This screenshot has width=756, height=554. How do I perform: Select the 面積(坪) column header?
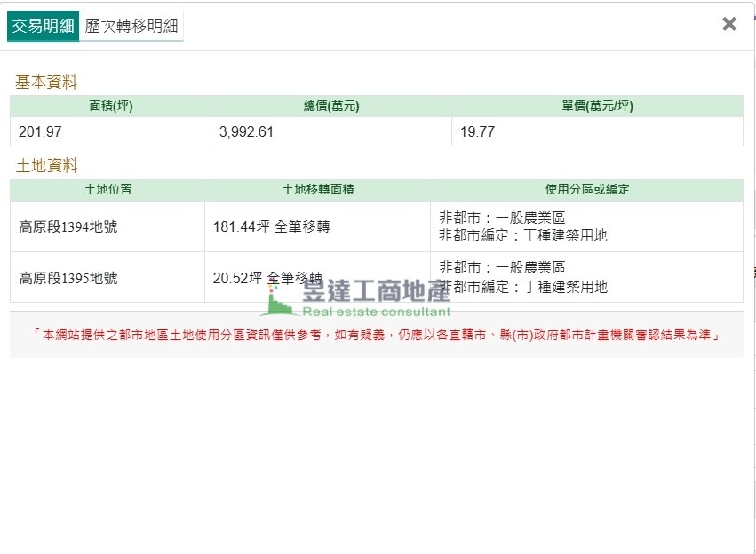[x=111, y=107]
